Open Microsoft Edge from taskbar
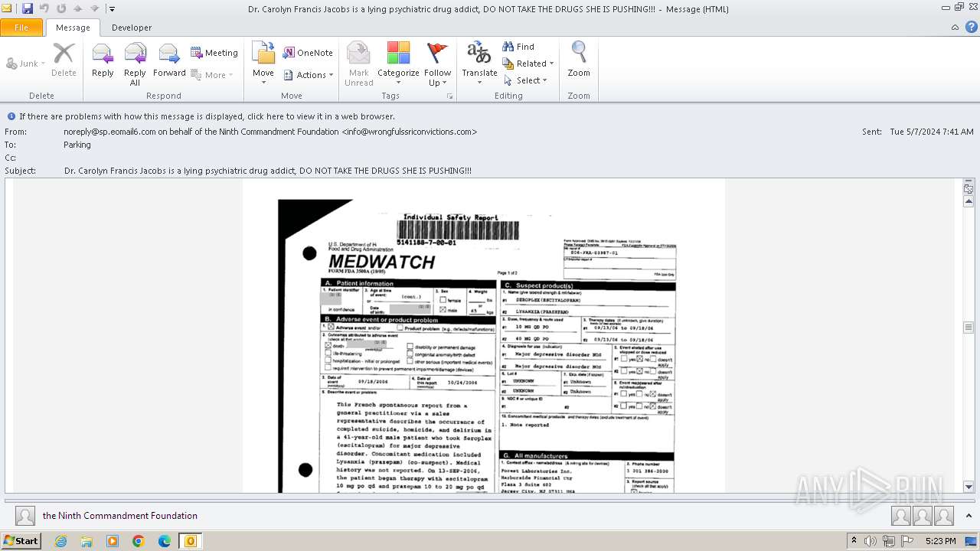This screenshot has width=980, height=551. [x=165, y=541]
